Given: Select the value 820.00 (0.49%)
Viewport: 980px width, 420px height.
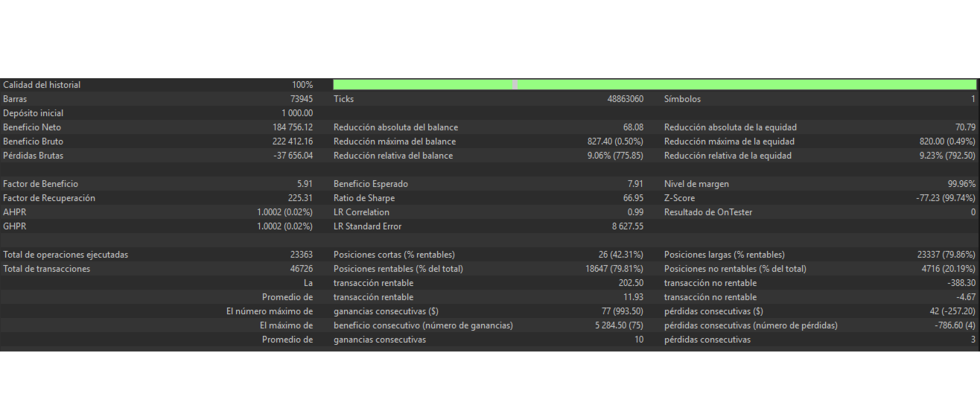Looking at the screenshot, I should [947, 141].
